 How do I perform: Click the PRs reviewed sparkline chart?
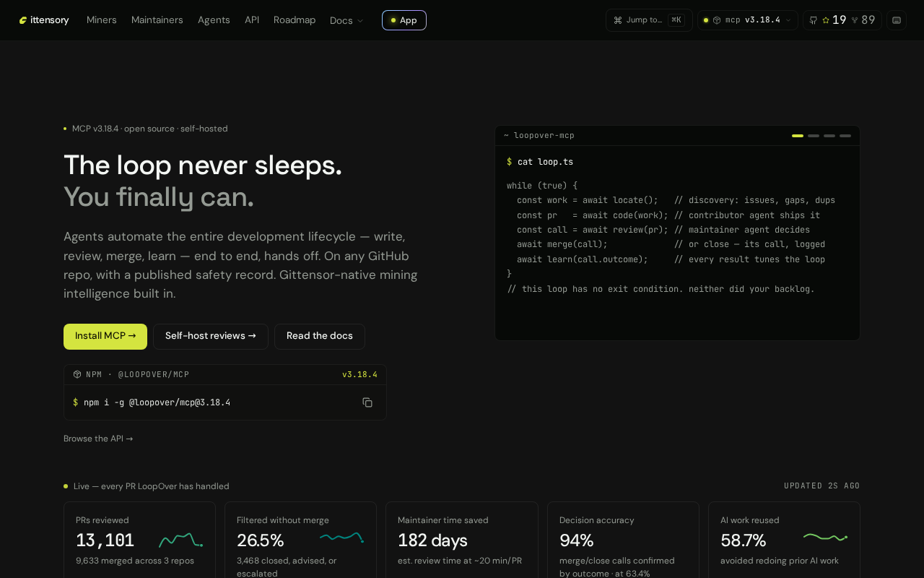click(180, 540)
